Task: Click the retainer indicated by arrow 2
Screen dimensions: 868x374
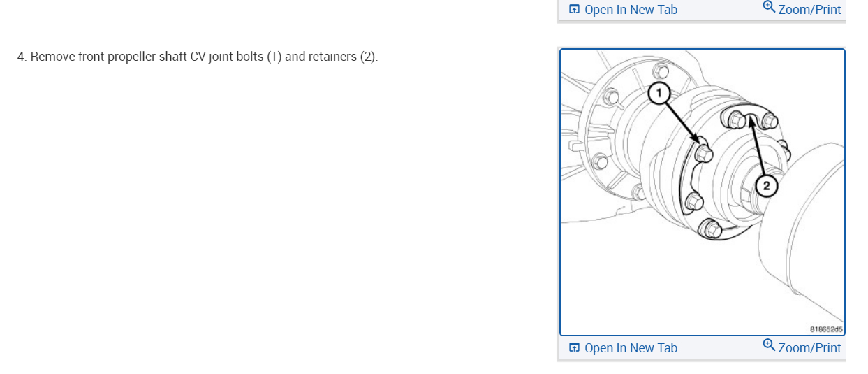Action: tap(751, 117)
